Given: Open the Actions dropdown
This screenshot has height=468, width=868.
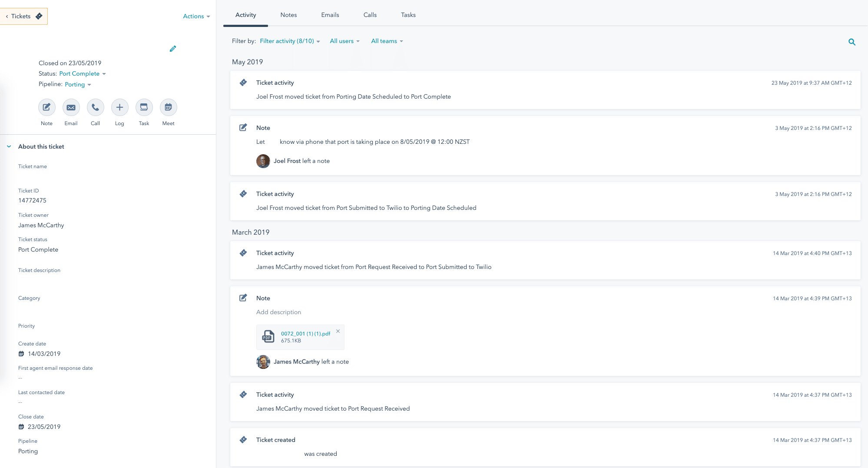Looking at the screenshot, I should [x=196, y=16].
